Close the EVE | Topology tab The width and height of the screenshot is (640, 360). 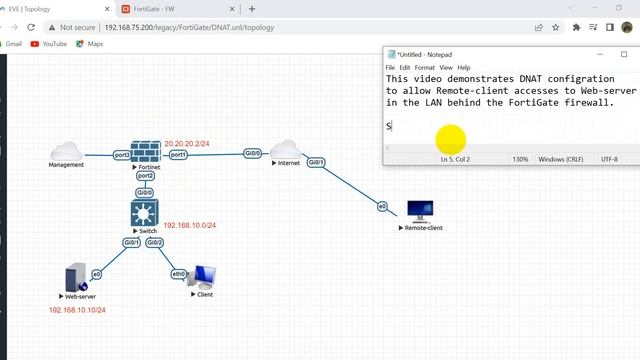107,9
